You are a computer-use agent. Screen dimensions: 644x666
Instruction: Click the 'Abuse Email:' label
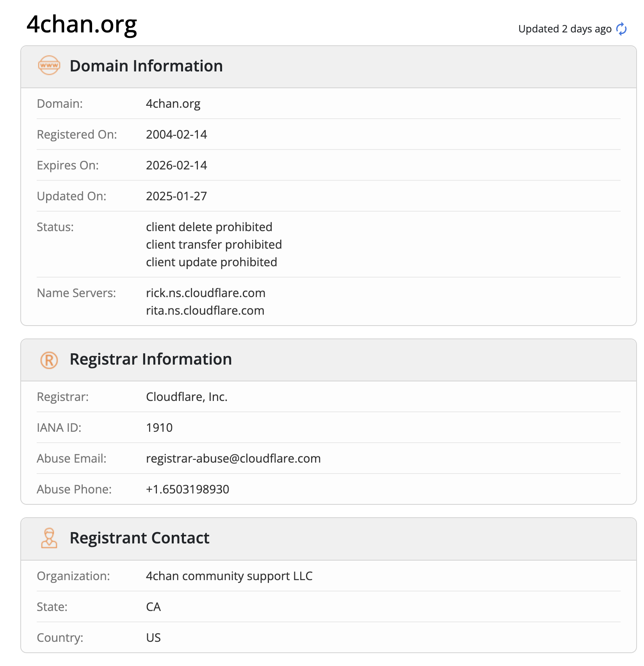click(x=71, y=458)
